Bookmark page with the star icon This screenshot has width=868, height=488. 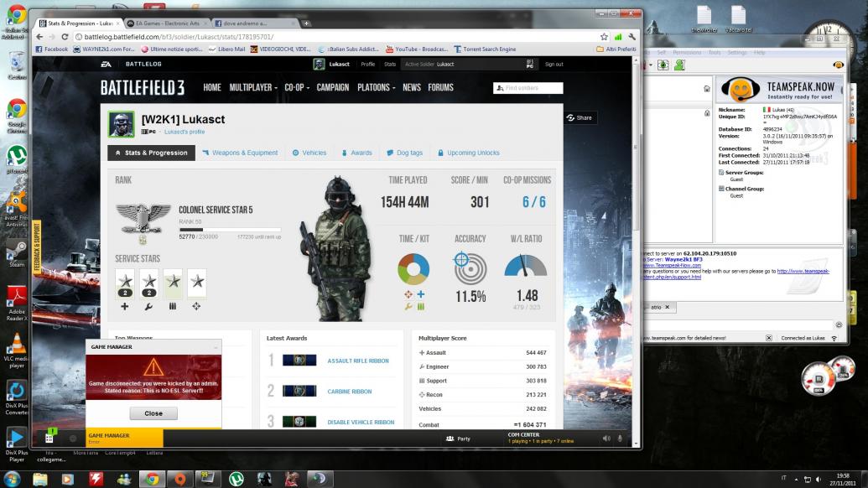coord(604,37)
